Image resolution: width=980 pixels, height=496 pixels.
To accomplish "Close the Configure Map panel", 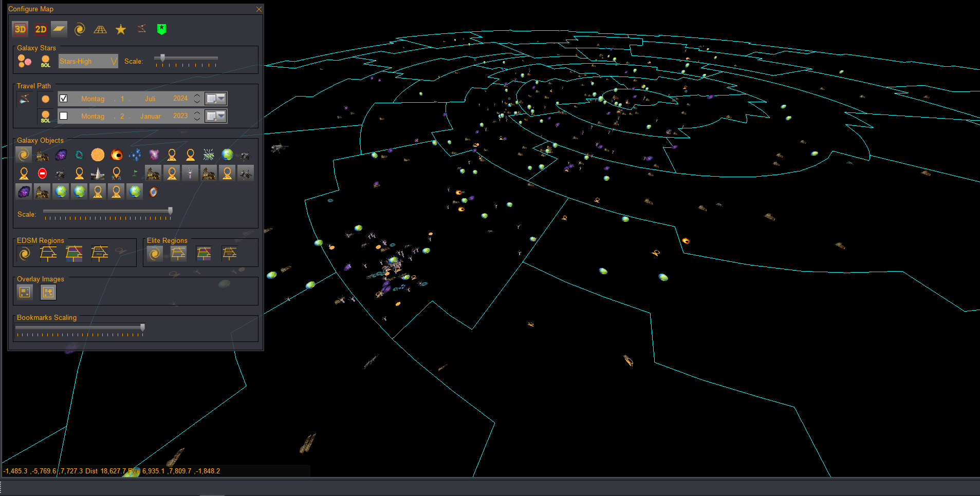I will coord(259,9).
